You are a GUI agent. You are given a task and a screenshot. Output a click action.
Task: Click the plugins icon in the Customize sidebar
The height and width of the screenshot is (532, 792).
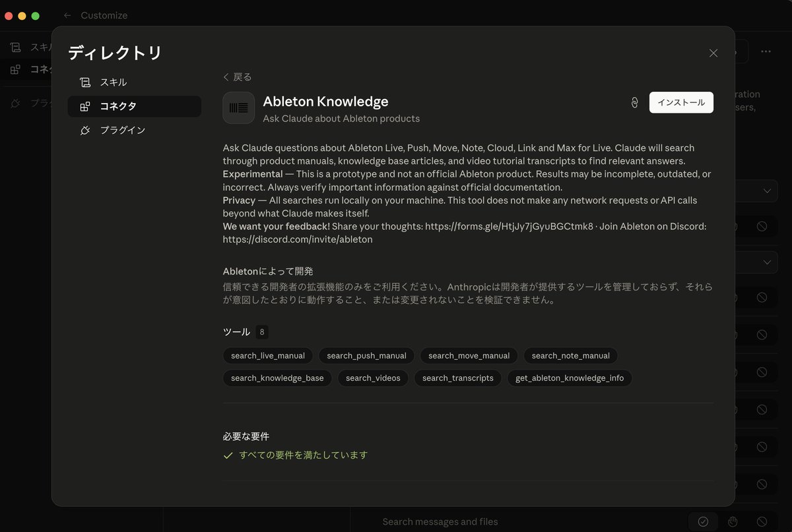[15, 103]
